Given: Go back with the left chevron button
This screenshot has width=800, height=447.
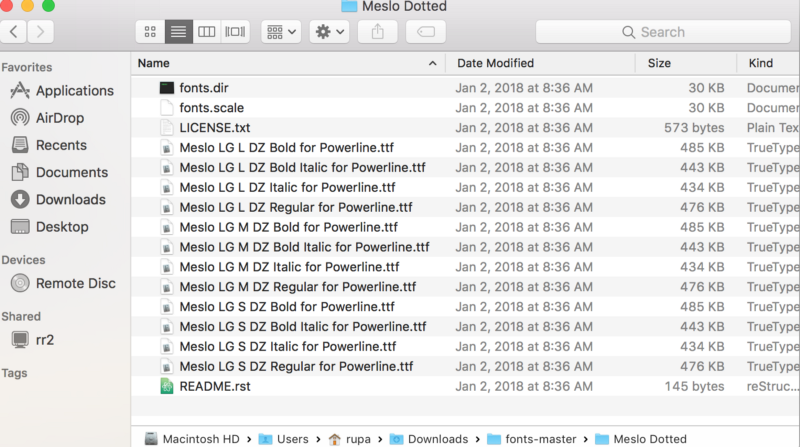Looking at the screenshot, I should point(14,32).
